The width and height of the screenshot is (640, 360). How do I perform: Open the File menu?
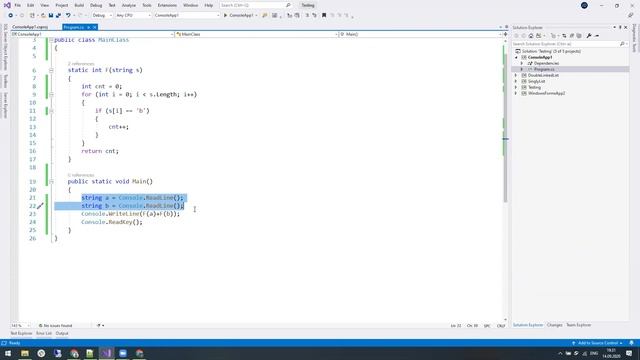[18, 5]
